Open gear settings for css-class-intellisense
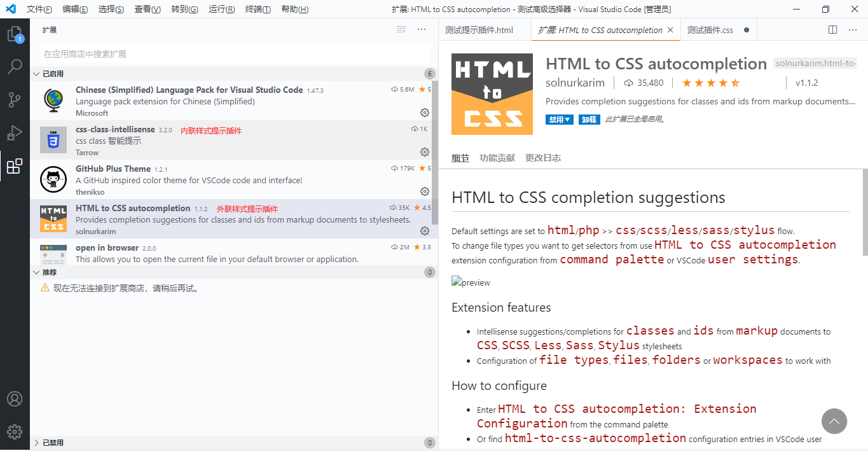868x451 pixels. (425, 152)
